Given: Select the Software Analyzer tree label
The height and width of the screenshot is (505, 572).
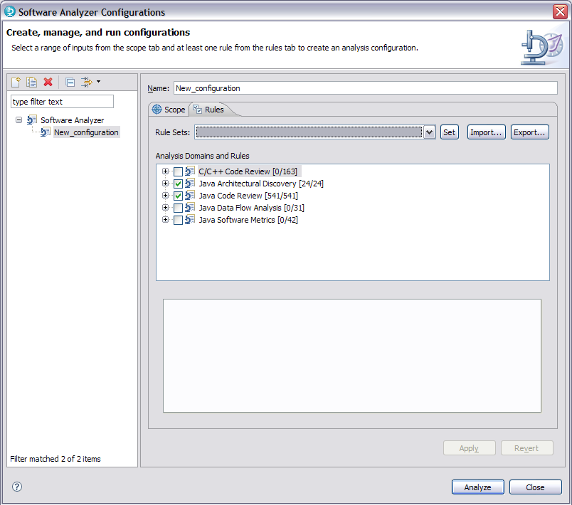Looking at the screenshot, I should (x=72, y=120).
